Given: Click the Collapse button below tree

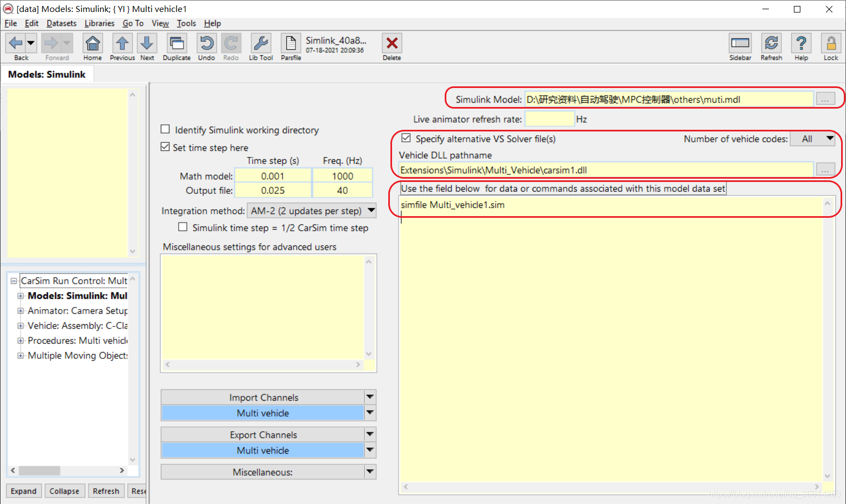Looking at the screenshot, I should click(x=65, y=491).
